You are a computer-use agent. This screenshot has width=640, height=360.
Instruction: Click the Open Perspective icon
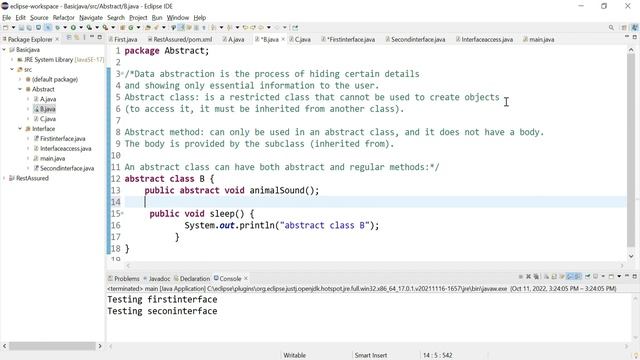tap(624, 27)
